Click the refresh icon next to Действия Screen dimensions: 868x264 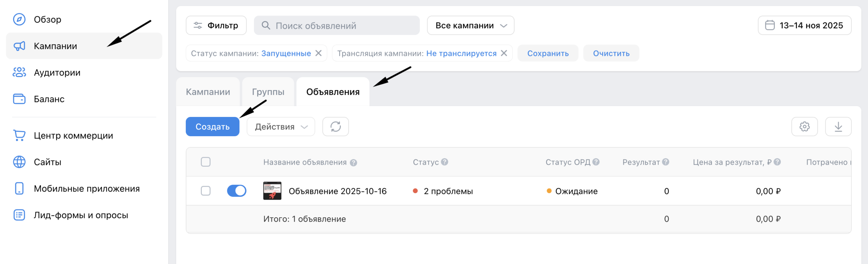pyautogui.click(x=335, y=127)
